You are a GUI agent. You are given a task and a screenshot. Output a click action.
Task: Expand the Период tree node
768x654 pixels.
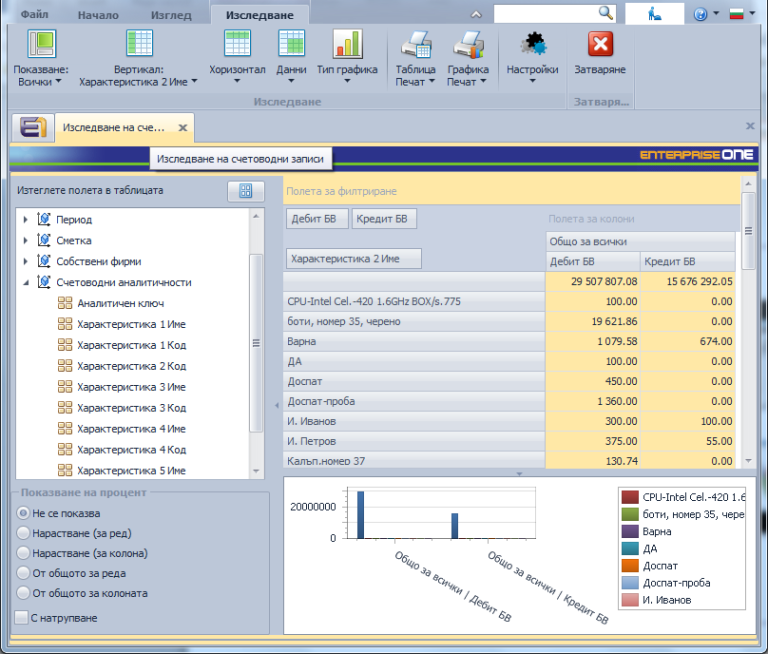pyautogui.click(x=26, y=219)
